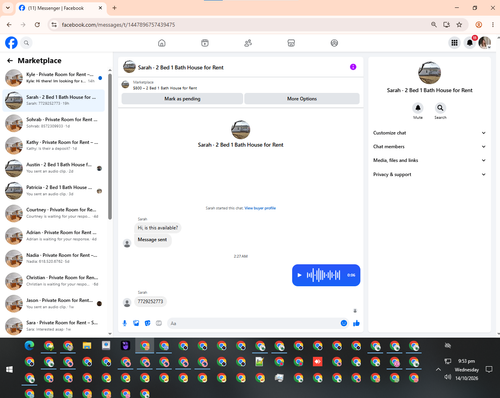Open Sara - Private Room for Rent chat
This screenshot has height=398, width=500.
click(x=54, y=326)
